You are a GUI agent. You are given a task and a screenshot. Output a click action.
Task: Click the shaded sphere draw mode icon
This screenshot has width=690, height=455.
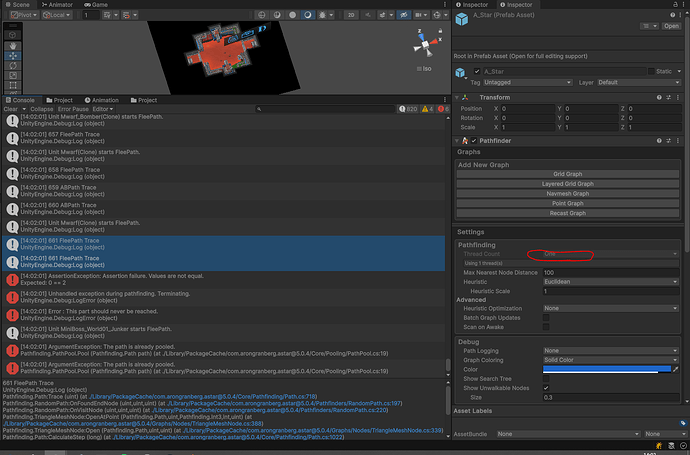(x=292, y=15)
